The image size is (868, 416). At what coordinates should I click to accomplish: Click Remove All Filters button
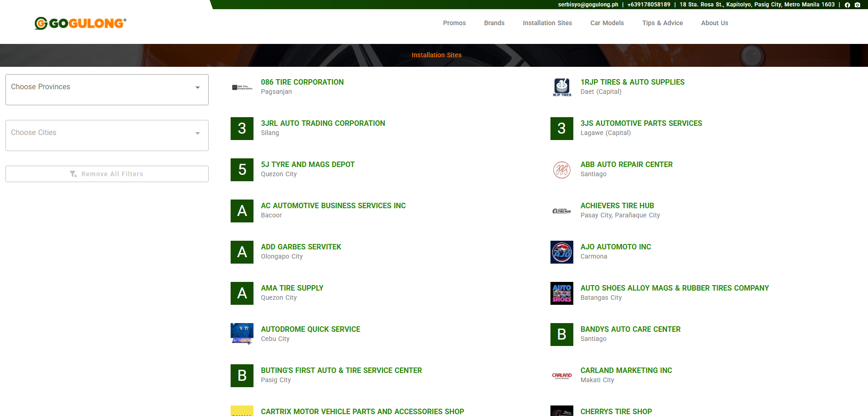107,174
